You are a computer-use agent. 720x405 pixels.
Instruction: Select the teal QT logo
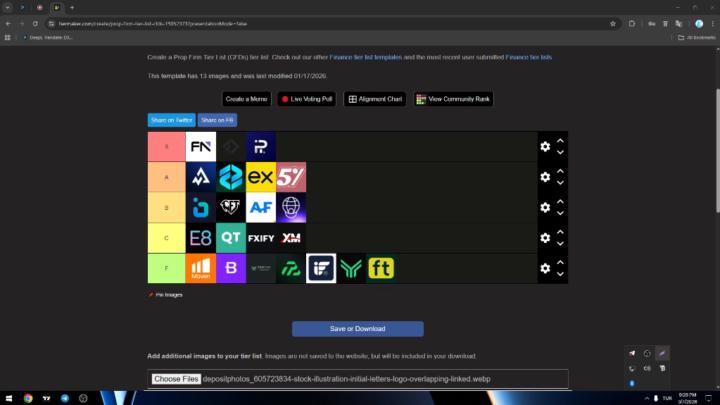(231, 238)
